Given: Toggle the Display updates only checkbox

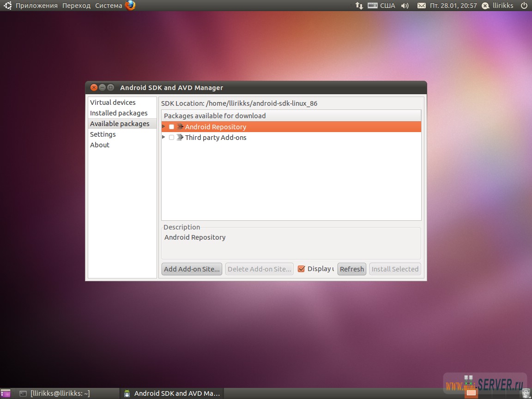Looking at the screenshot, I should (x=302, y=269).
